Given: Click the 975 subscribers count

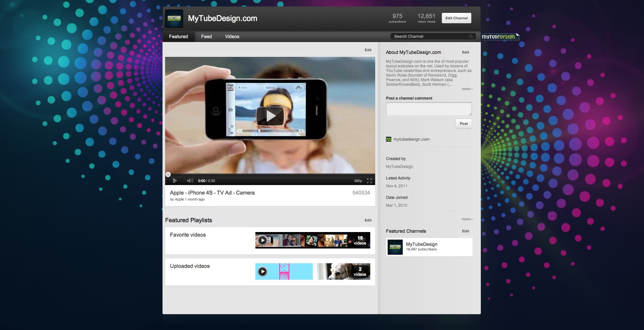Looking at the screenshot, I should pos(397,18).
